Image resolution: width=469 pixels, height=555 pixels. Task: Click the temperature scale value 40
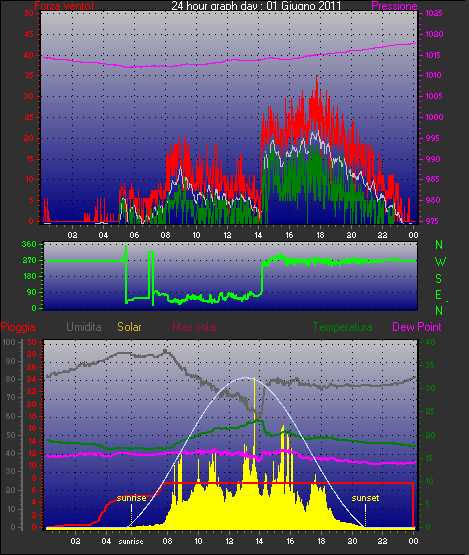click(430, 342)
